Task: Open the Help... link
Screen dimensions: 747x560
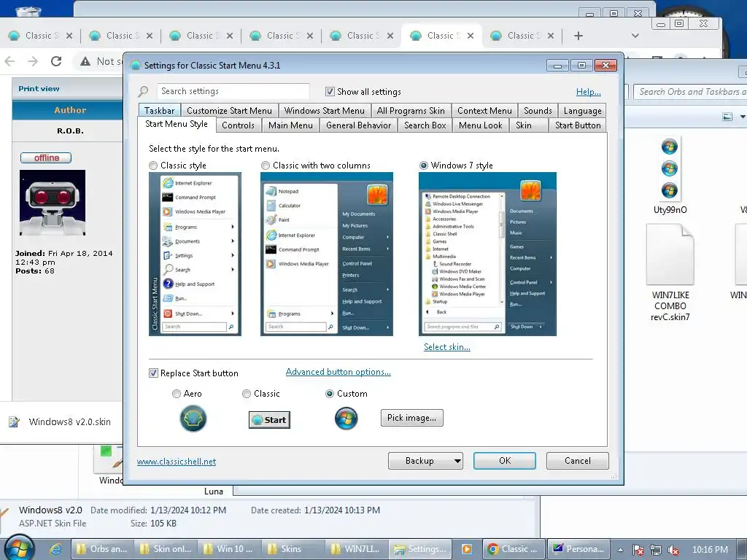Action: click(x=589, y=92)
